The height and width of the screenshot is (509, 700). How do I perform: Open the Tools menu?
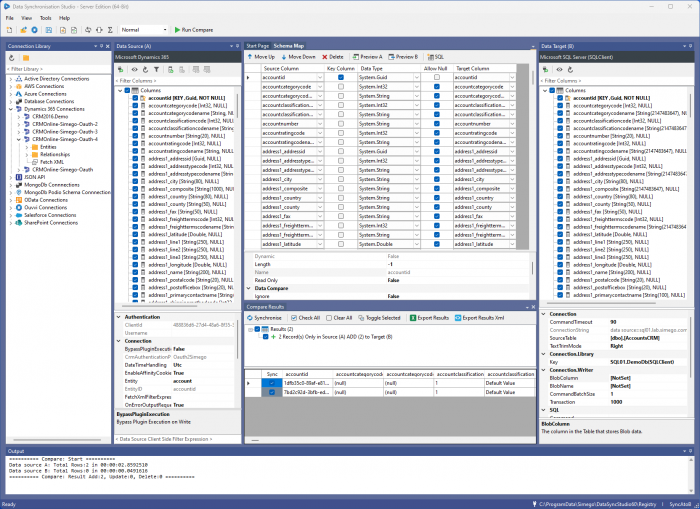coord(46,18)
